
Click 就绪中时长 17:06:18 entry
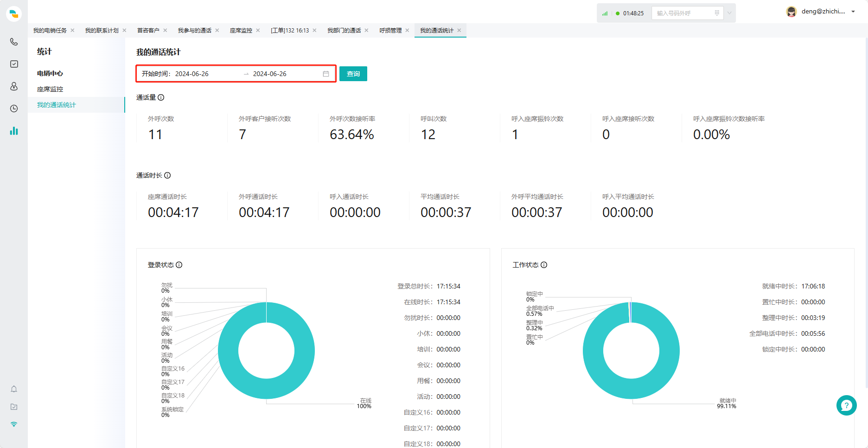tap(794, 286)
